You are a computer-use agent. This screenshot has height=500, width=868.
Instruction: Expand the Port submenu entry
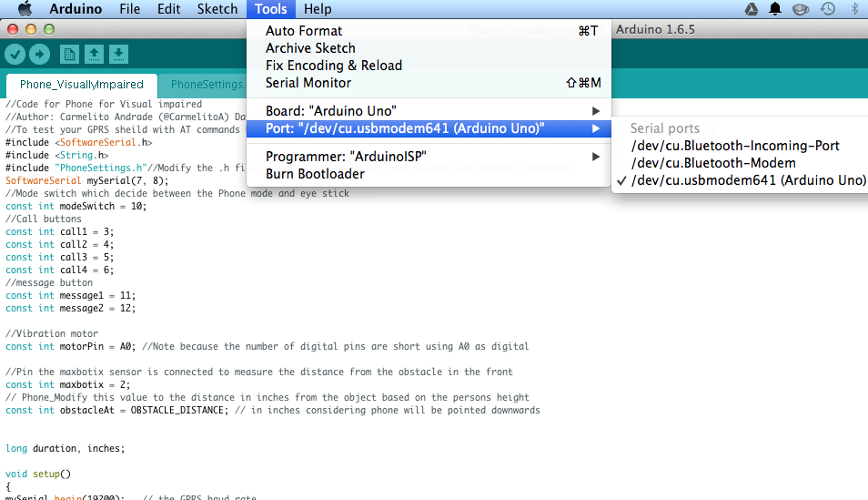point(429,128)
